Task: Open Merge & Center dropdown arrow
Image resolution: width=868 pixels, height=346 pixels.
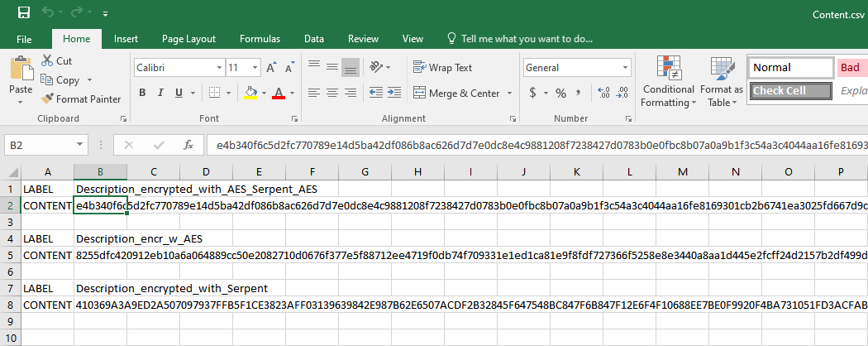Action: click(509, 94)
